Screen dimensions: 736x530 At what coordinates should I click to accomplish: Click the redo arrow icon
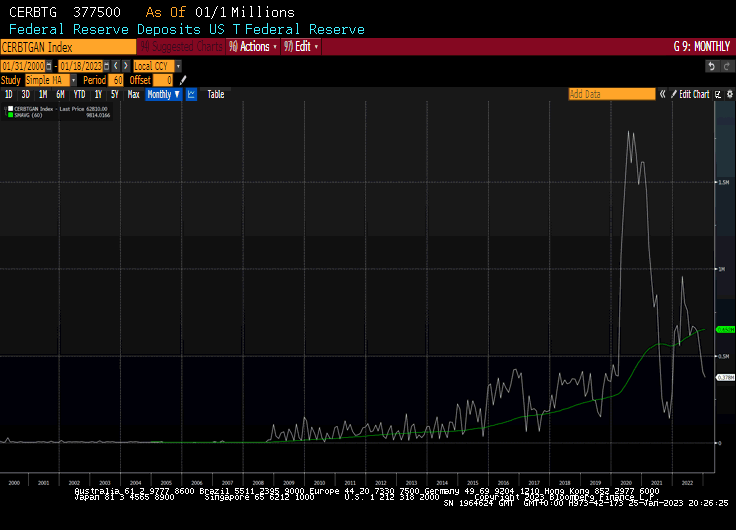coord(724,66)
